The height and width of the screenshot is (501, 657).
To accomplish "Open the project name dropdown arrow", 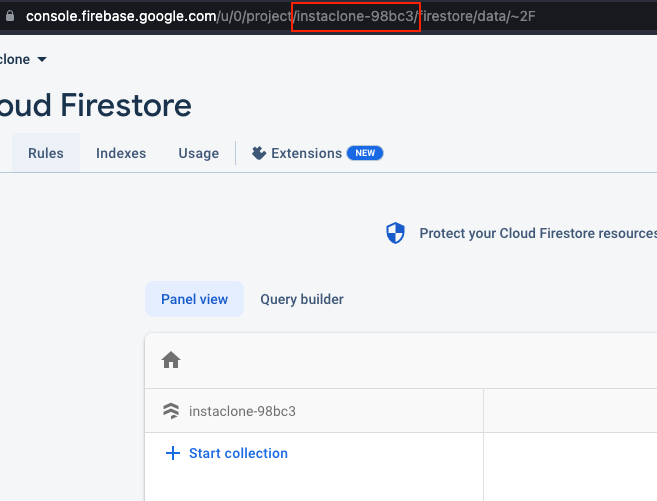I will [x=42, y=59].
